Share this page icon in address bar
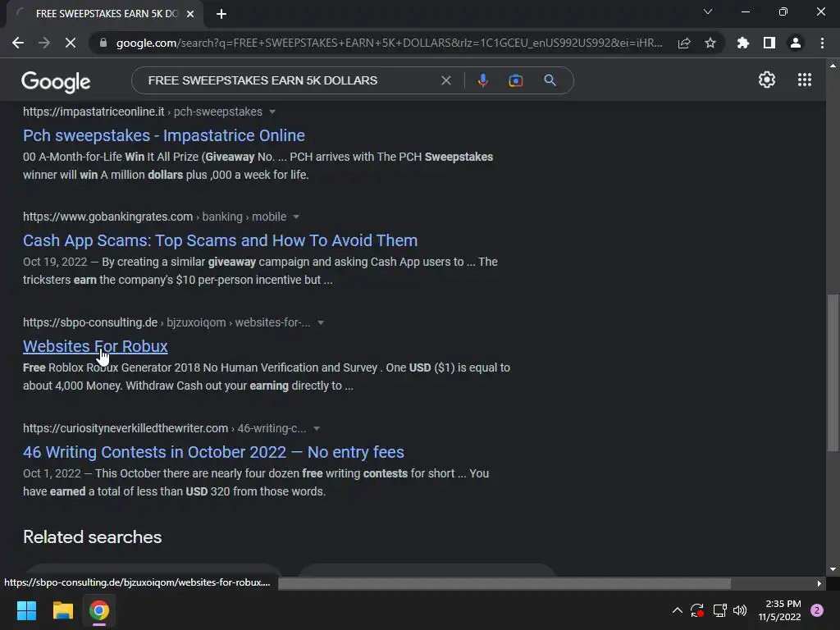The width and height of the screenshot is (840, 630). click(684, 43)
